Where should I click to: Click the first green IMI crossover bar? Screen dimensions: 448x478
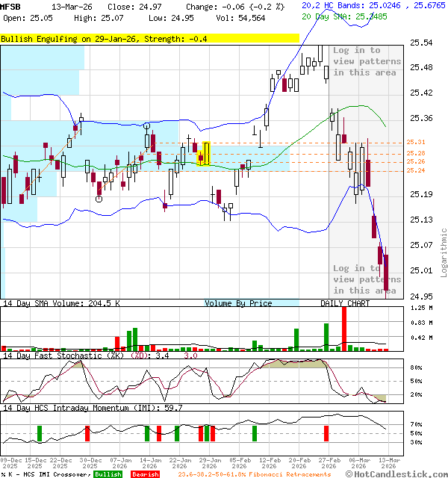[x=40, y=433]
